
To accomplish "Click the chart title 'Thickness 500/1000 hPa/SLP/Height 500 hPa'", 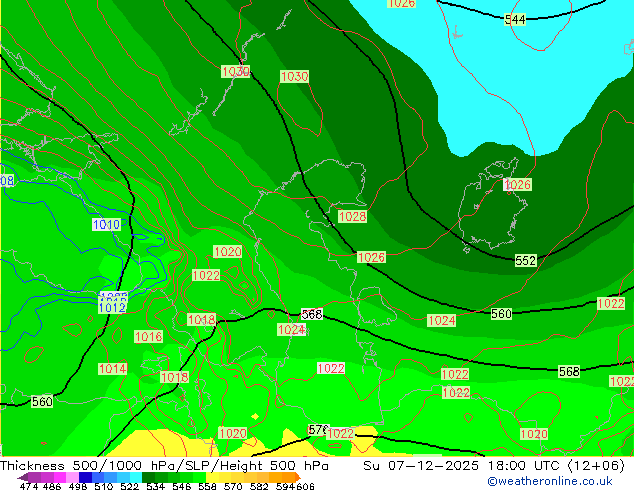I will 164,466.
